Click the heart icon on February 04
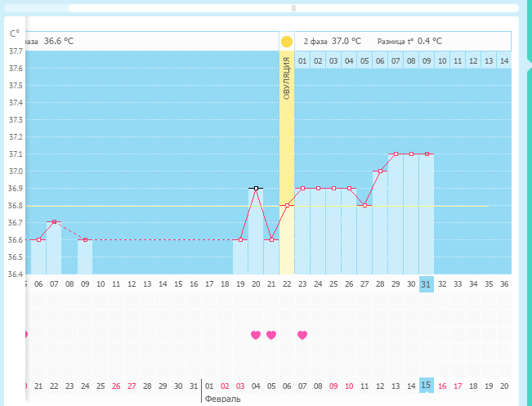Screen dimensions: 532x406 256,335
